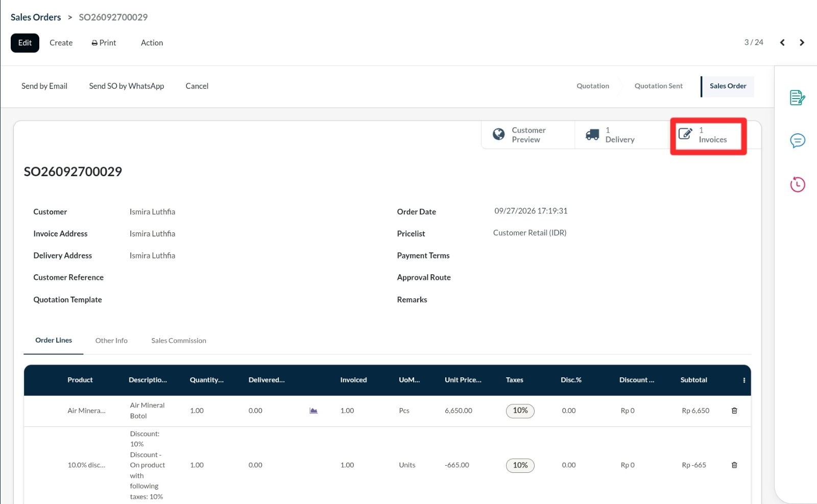Viewport: 817px width, 504px height.
Task: Switch to the Other Info tab
Action: pyautogui.click(x=111, y=341)
